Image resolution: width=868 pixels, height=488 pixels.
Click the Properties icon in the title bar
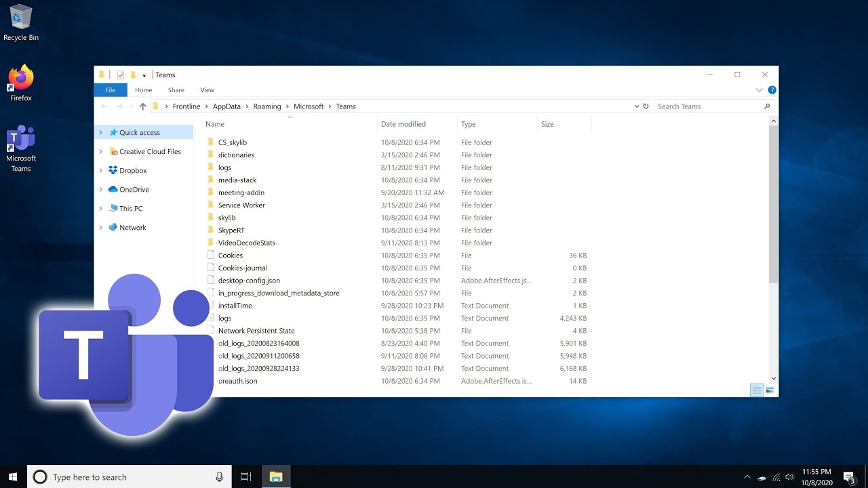click(x=121, y=75)
